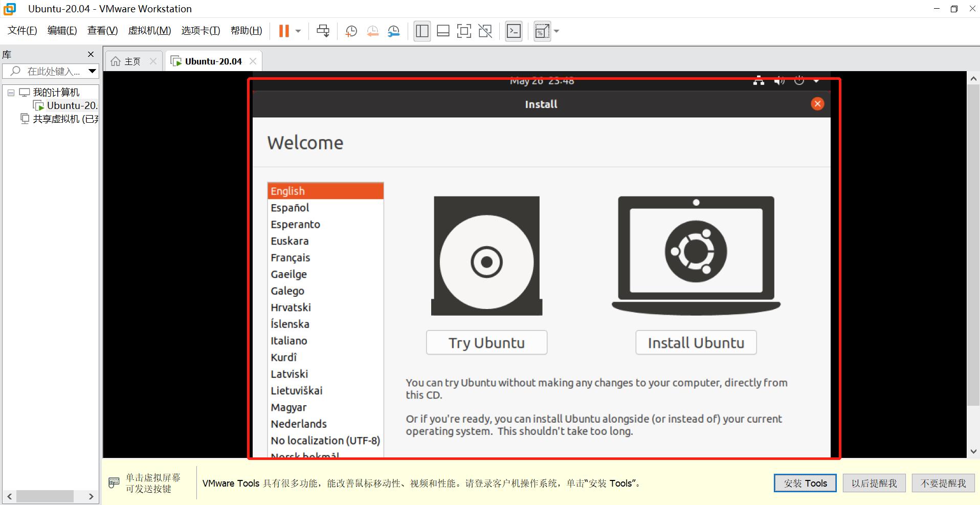Screen dimensions: 980x505
Task: Click the Ubuntu volume speaker icon
Action: [779, 81]
